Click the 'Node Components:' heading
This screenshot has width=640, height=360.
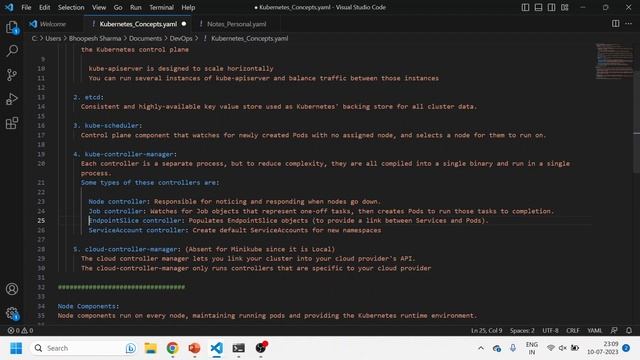tap(88, 306)
